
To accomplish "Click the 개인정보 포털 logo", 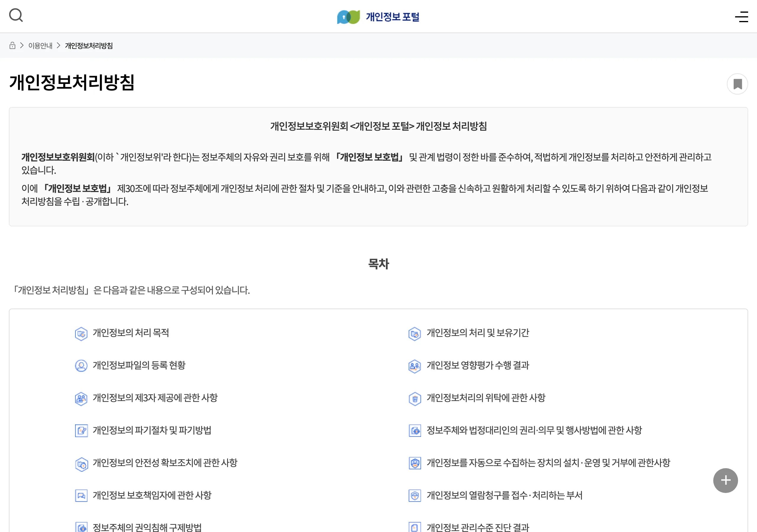I will 378,17.
